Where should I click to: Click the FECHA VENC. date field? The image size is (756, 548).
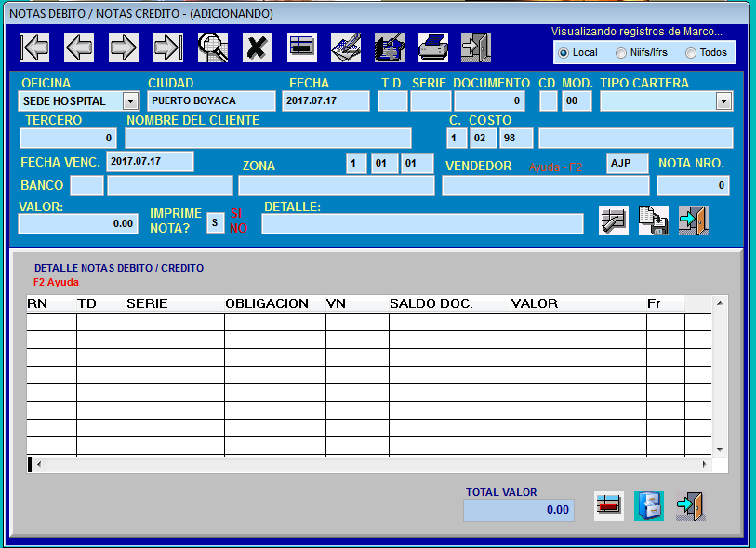pyautogui.click(x=150, y=161)
